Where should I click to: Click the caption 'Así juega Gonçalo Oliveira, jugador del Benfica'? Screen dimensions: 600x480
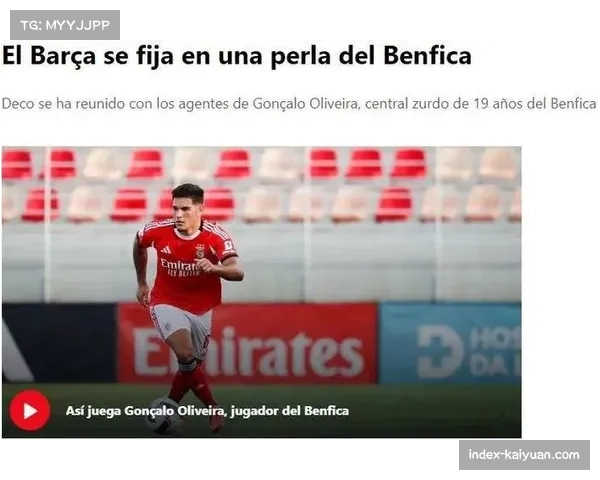(207, 411)
